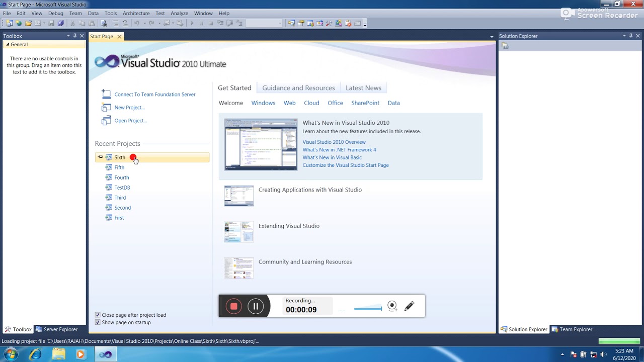
Task: Collapse the General group in Toolbox
Action: coord(8,44)
